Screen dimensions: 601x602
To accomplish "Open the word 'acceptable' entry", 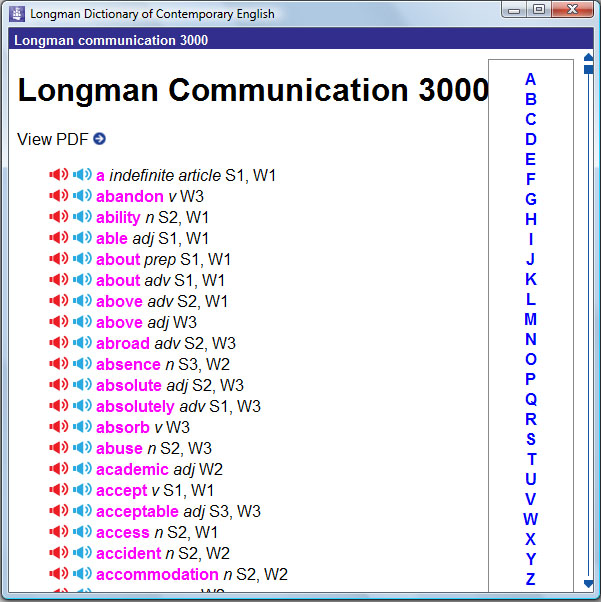I will 137,511.
